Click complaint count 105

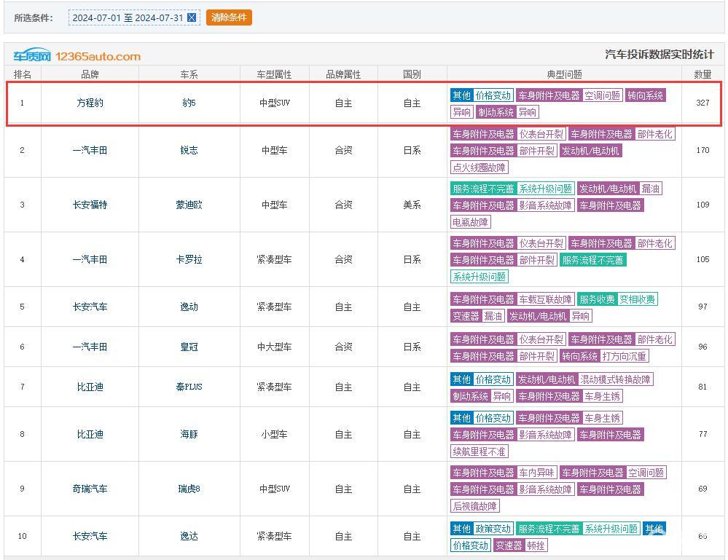(702, 259)
